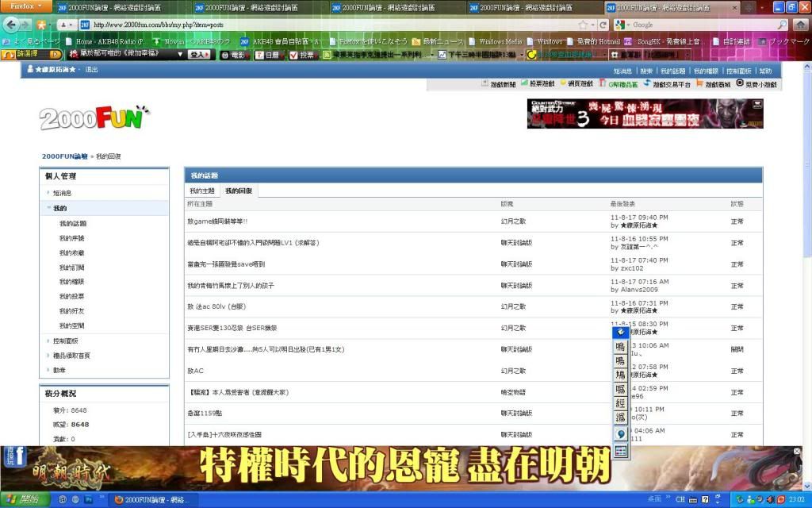Click the 退出 logout link

[x=92, y=70]
